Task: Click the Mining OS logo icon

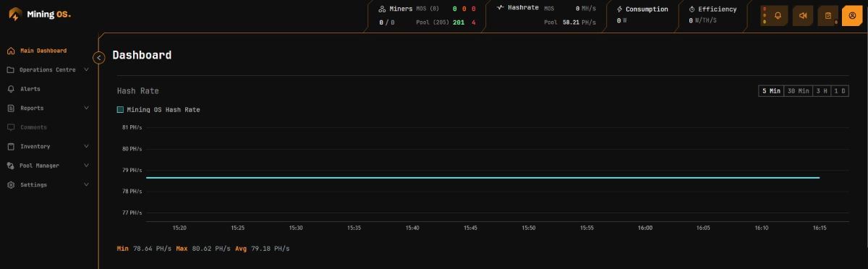Action: 14,14
